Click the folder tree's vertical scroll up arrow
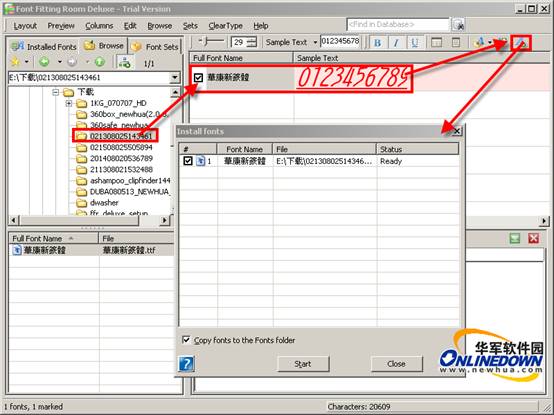The height and width of the screenshot is (415, 554). click(175, 93)
